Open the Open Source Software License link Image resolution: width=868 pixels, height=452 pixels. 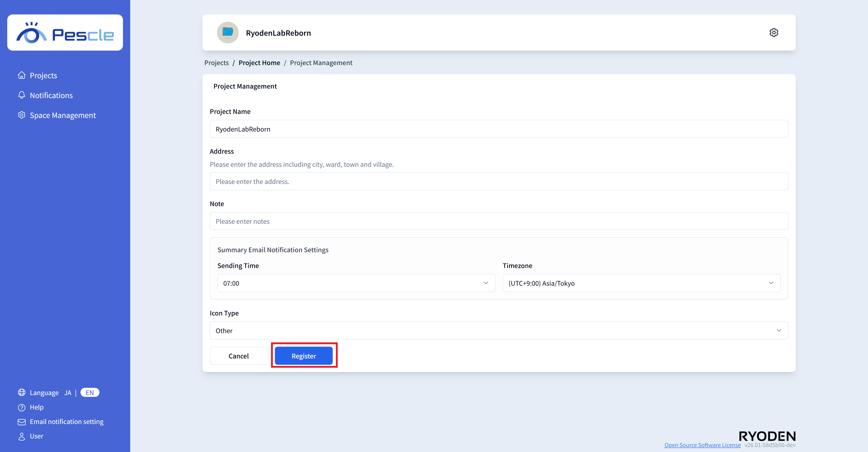tap(702, 445)
